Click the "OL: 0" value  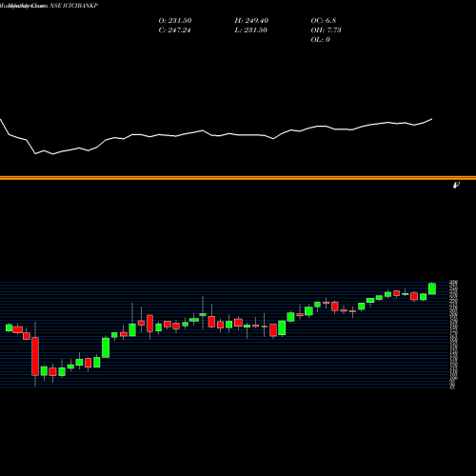tap(320, 40)
